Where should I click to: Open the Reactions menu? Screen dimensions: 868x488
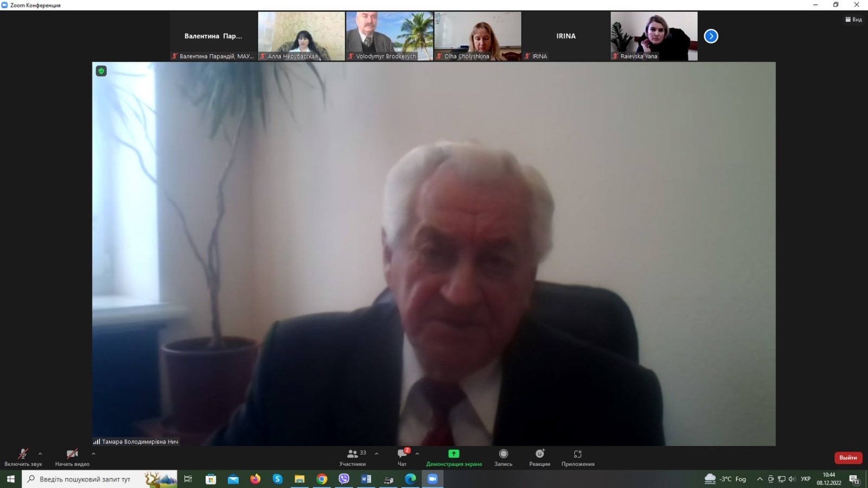point(539,454)
